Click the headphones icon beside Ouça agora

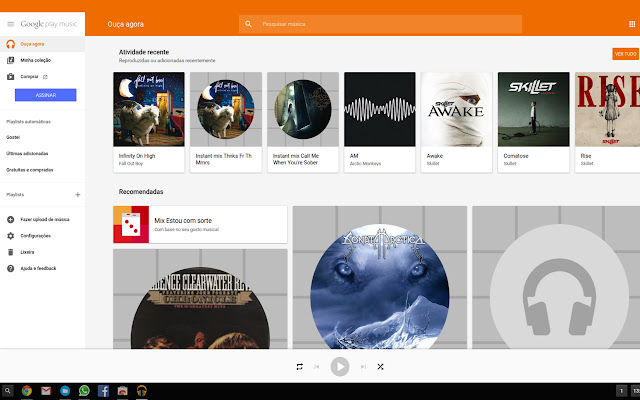tap(11, 44)
